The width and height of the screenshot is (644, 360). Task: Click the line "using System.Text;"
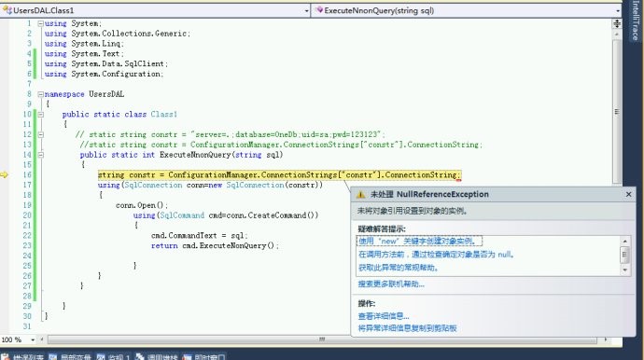pyautogui.click(x=84, y=54)
